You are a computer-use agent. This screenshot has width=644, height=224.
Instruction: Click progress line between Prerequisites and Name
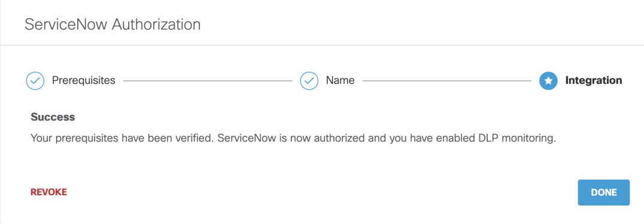pyautogui.click(x=208, y=81)
